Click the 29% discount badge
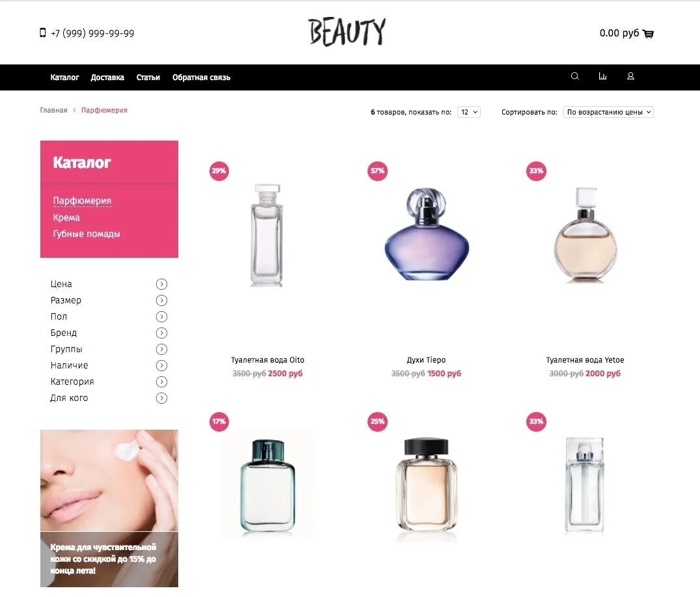The height and width of the screenshot is (597, 700). 219,171
